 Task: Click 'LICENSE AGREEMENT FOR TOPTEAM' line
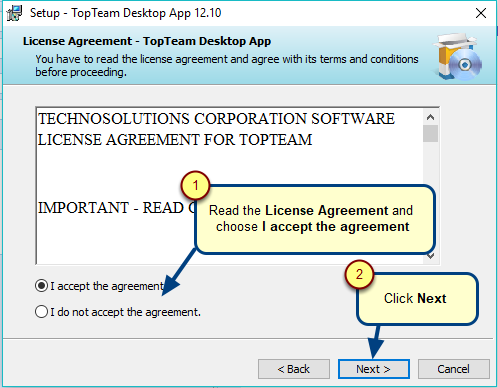point(175,140)
